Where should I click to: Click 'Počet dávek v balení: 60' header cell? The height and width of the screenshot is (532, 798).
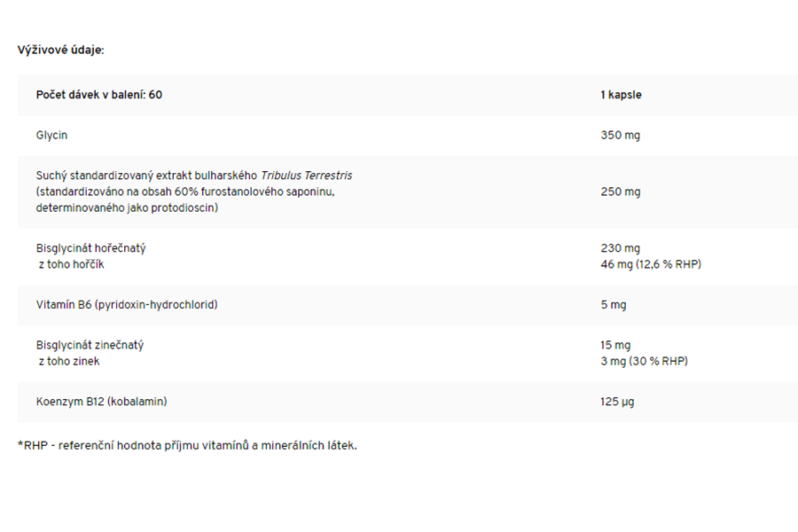click(x=99, y=95)
